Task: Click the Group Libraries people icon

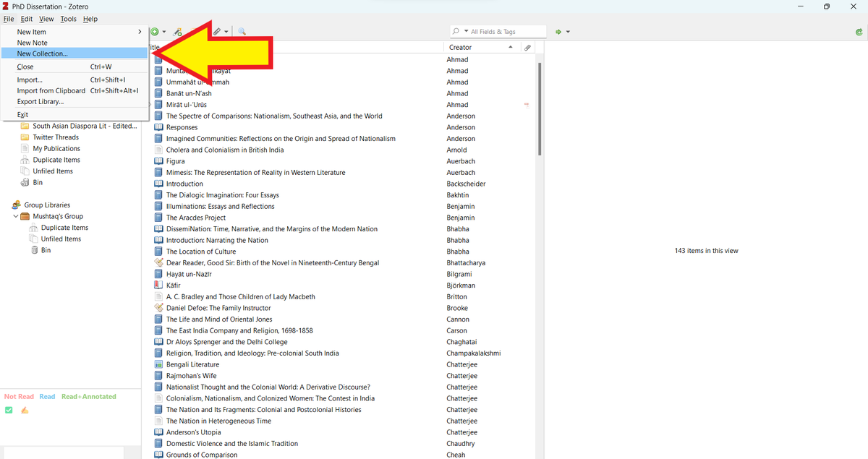Action: tap(16, 205)
